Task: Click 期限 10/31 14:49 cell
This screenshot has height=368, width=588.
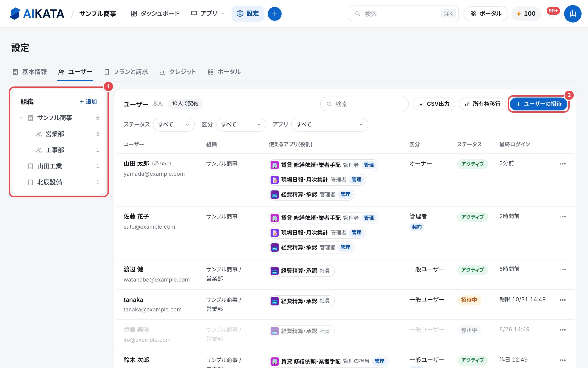Action: click(522, 299)
